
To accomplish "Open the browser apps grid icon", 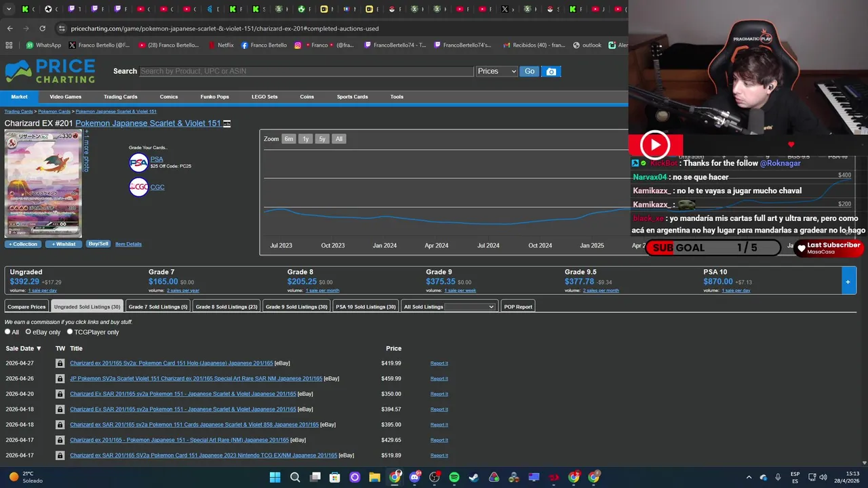I will tap(9, 45).
